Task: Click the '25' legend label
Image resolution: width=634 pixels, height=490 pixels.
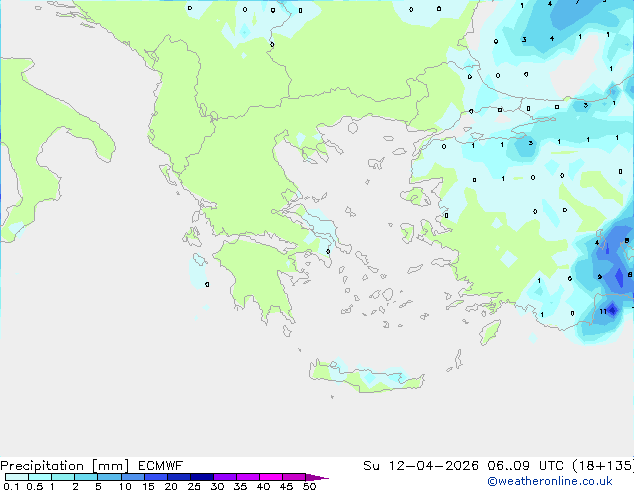Action: (x=194, y=486)
